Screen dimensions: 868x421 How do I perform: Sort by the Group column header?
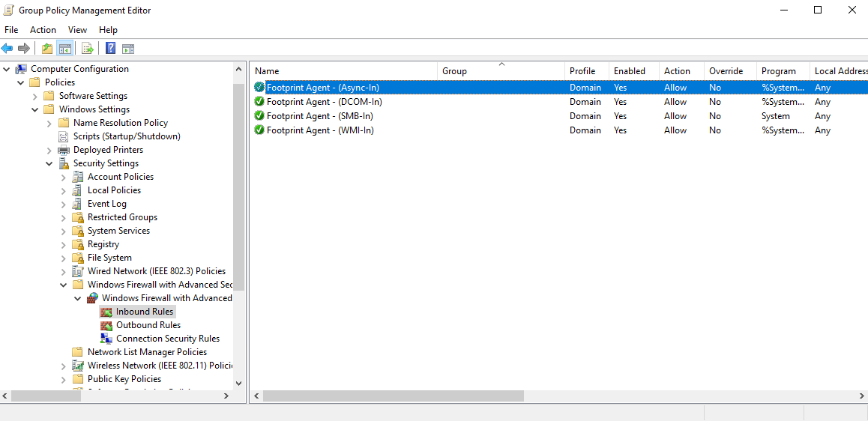(501, 71)
